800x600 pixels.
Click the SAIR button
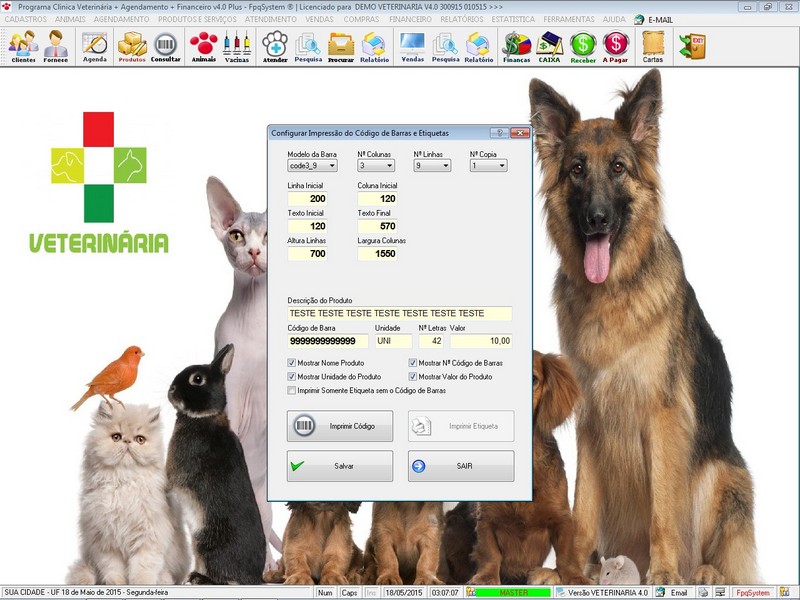461,466
